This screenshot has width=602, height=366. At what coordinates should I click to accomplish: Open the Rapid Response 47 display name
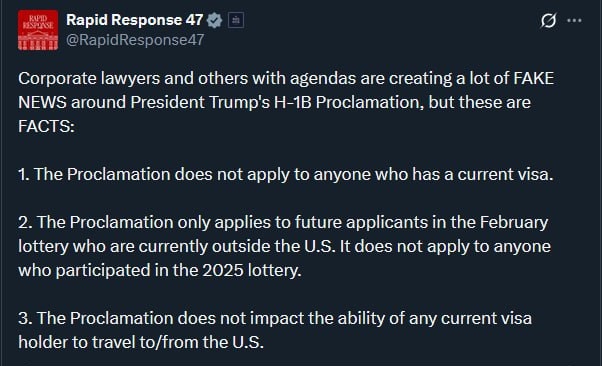tap(134, 20)
